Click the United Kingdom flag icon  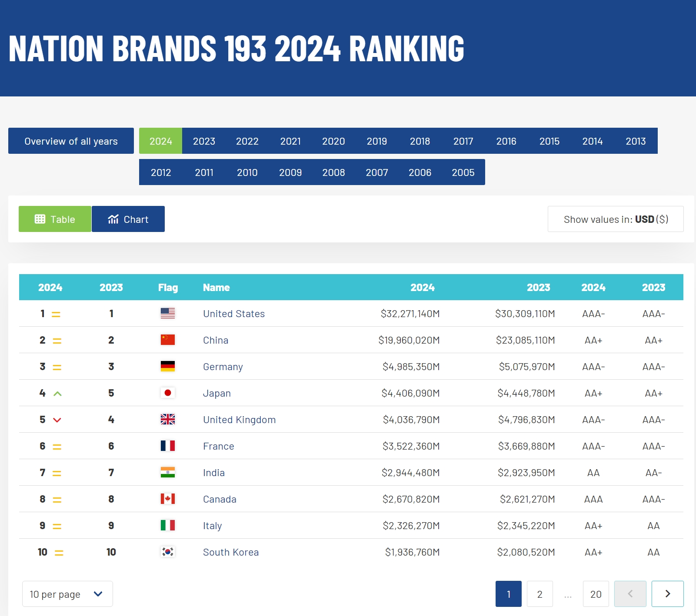[167, 419]
